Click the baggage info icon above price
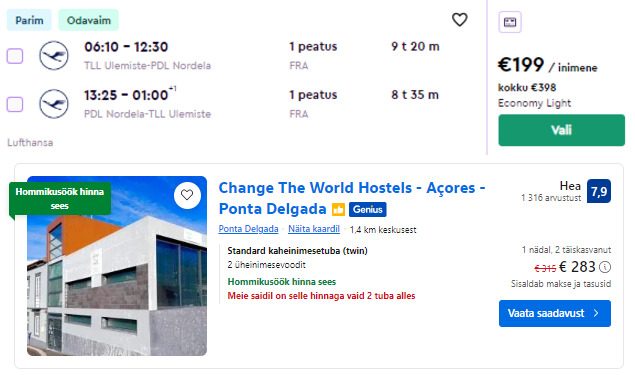Viewport: 635px width, 379px height. 510,22
